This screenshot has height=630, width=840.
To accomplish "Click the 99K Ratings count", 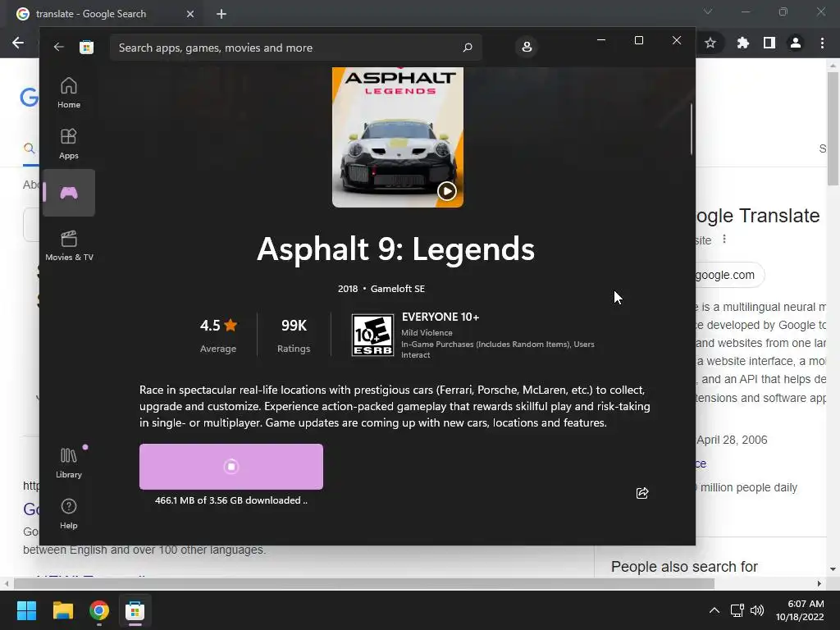I will coord(294,336).
